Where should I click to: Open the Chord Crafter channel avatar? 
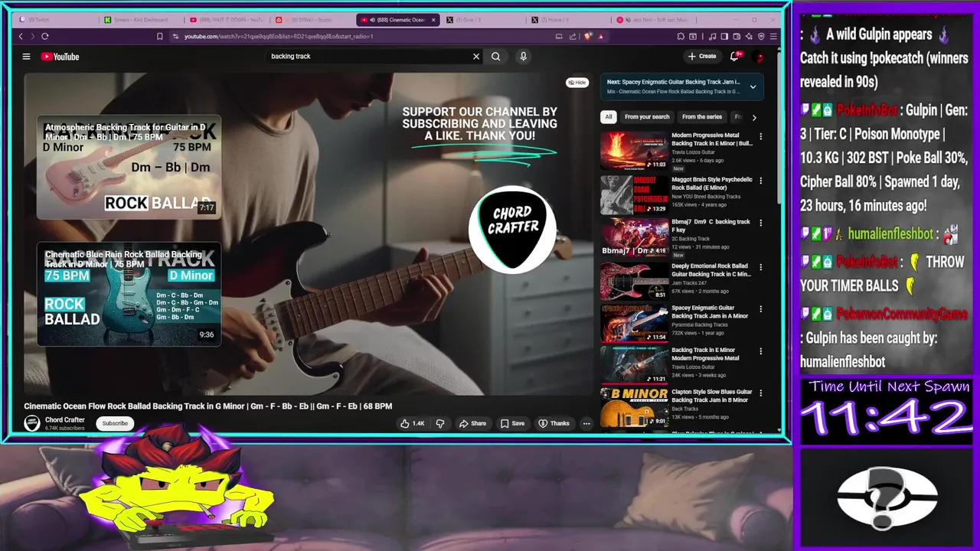[x=32, y=423]
